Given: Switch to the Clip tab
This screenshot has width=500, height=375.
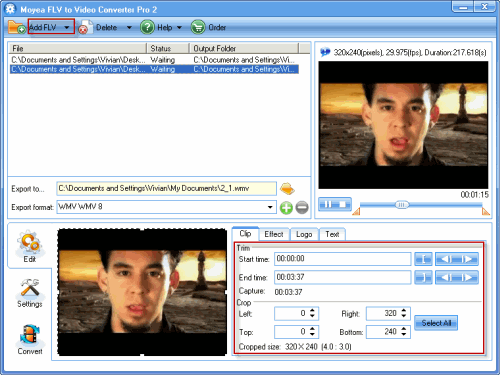Looking at the screenshot, I should point(245,234).
